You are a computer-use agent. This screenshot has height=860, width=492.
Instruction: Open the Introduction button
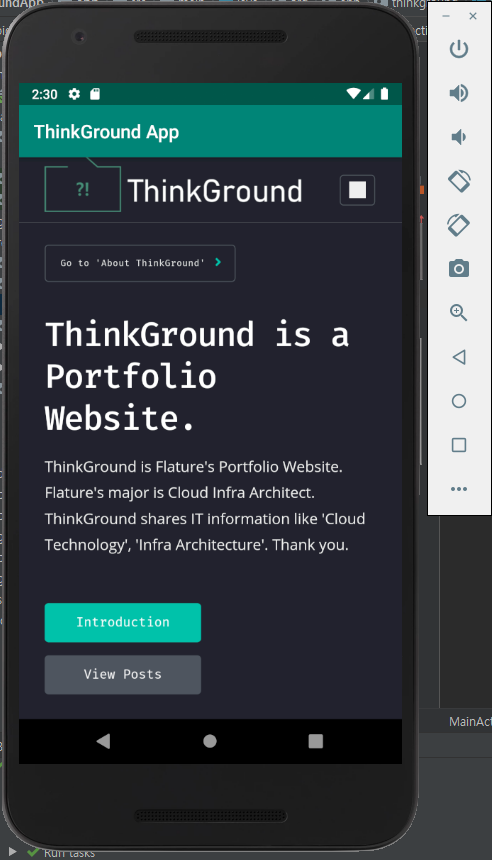(x=123, y=623)
